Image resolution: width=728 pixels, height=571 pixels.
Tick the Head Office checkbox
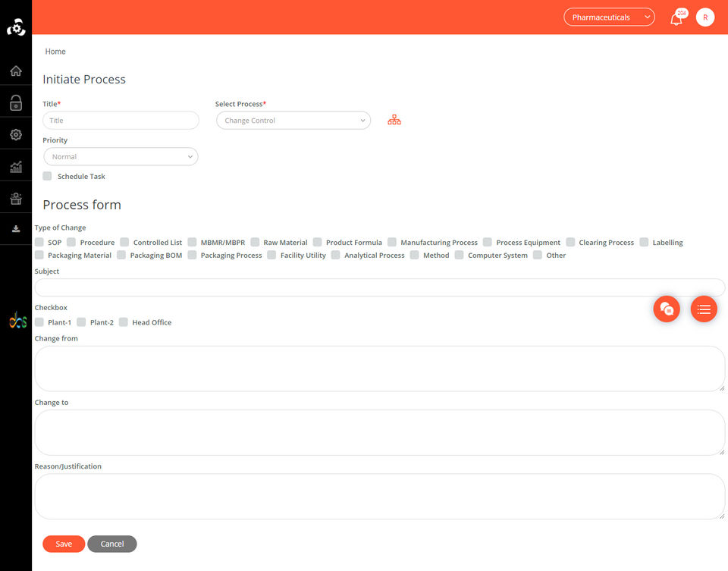click(124, 322)
